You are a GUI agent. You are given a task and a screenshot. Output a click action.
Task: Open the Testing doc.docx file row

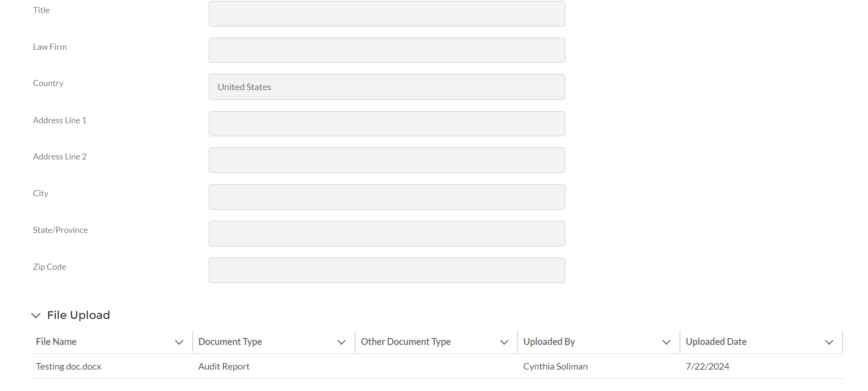(69, 366)
